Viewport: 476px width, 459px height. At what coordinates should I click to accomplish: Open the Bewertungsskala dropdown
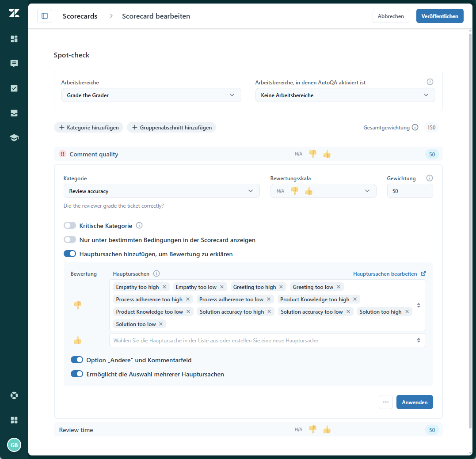pyautogui.click(x=323, y=191)
